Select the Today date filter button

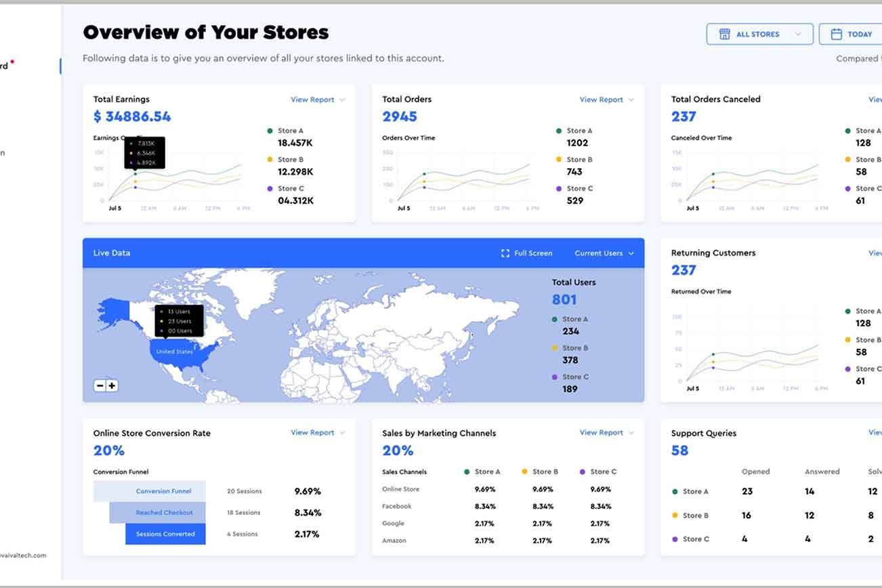[852, 35]
